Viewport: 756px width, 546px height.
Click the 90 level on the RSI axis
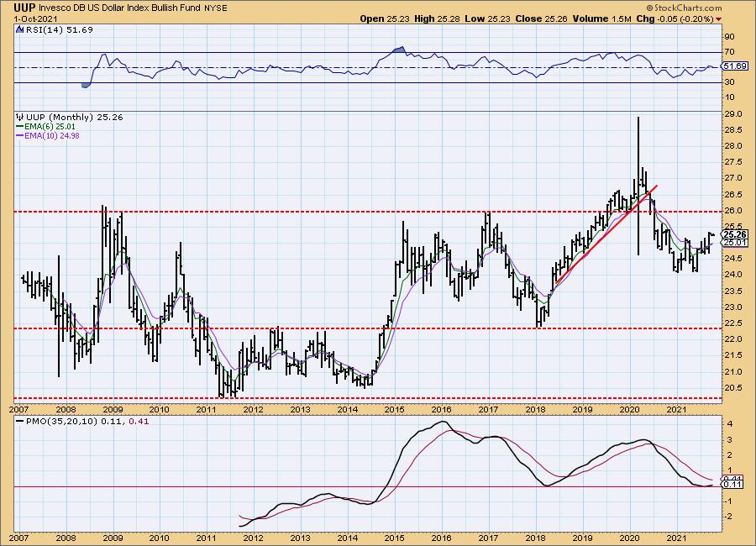pyautogui.click(x=729, y=37)
